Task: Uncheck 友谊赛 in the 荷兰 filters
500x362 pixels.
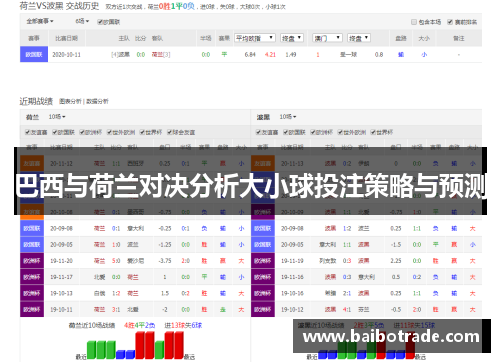Action: pos(28,132)
